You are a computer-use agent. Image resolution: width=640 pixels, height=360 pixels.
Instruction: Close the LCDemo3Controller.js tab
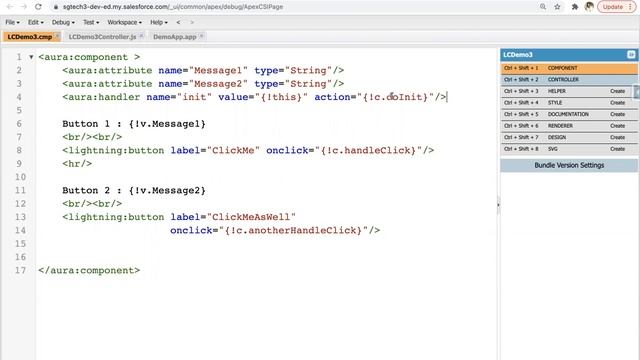coord(141,36)
